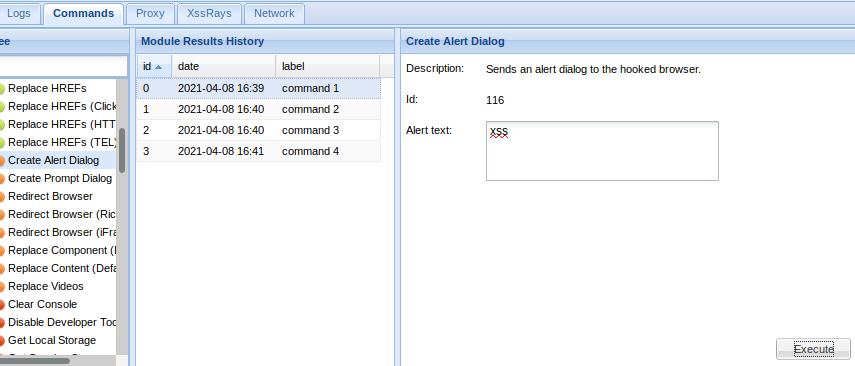Click the orange icon beside Redirect Browser

pyautogui.click(x=2, y=196)
